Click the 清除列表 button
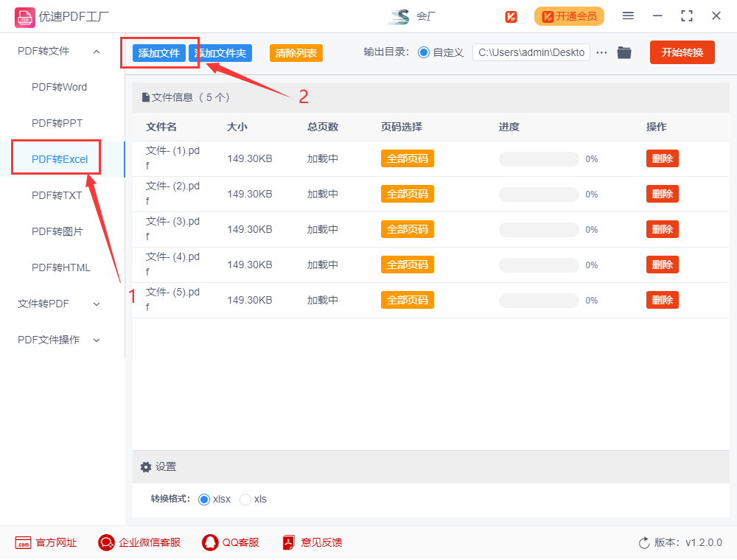 tap(296, 53)
